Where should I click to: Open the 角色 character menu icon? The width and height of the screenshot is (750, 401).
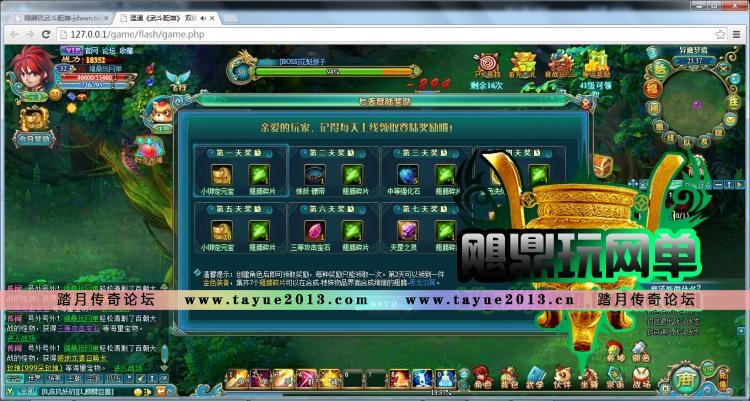[x=482, y=377]
